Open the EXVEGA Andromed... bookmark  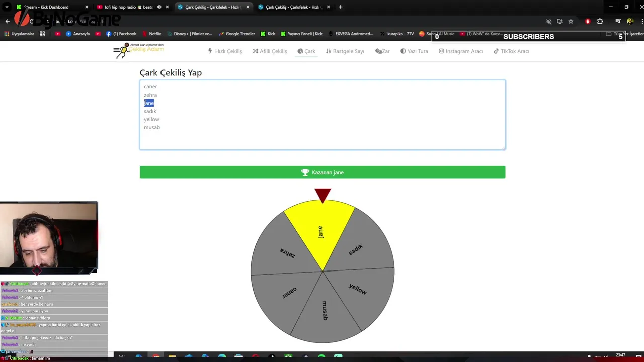coord(350,34)
